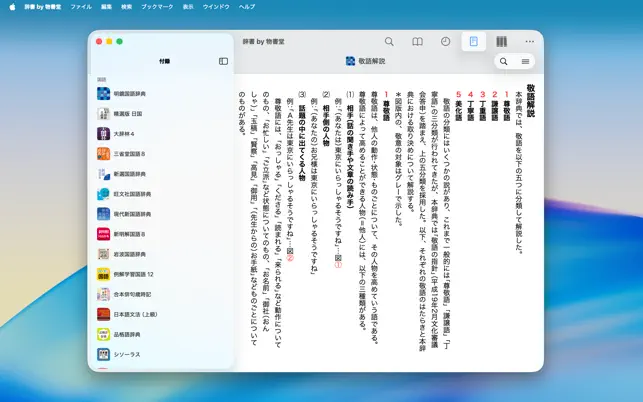
Task: Select 明鏡国語辞典 in the sidebar
Action: 161,94
